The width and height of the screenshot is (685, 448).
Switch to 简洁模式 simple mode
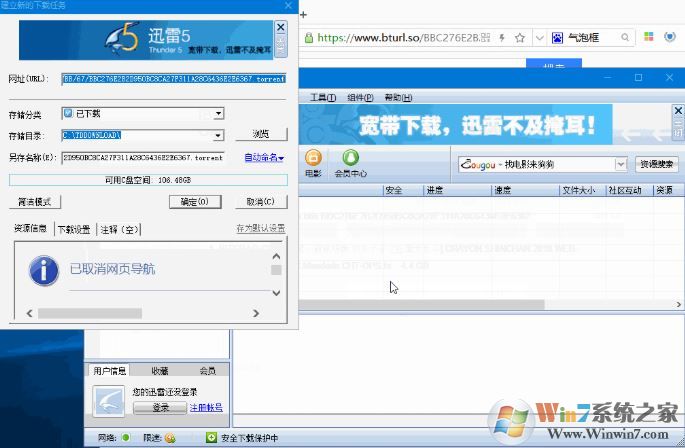point(35,201)
